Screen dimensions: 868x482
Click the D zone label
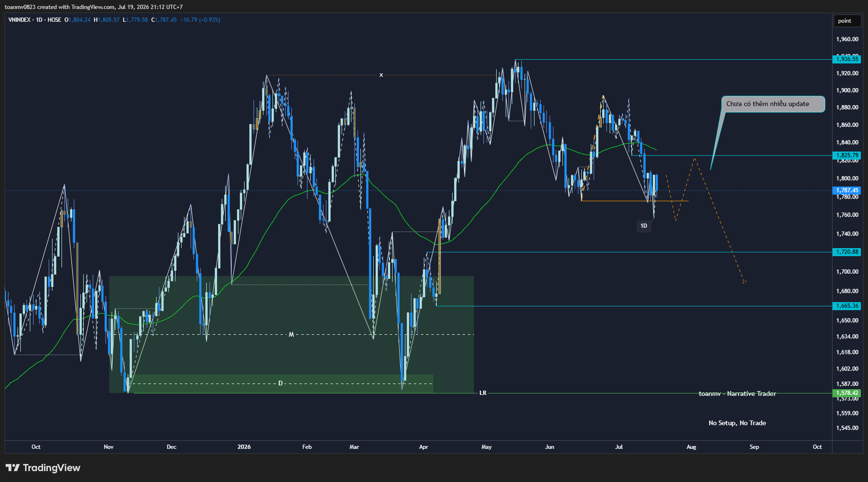pos(281,383)
